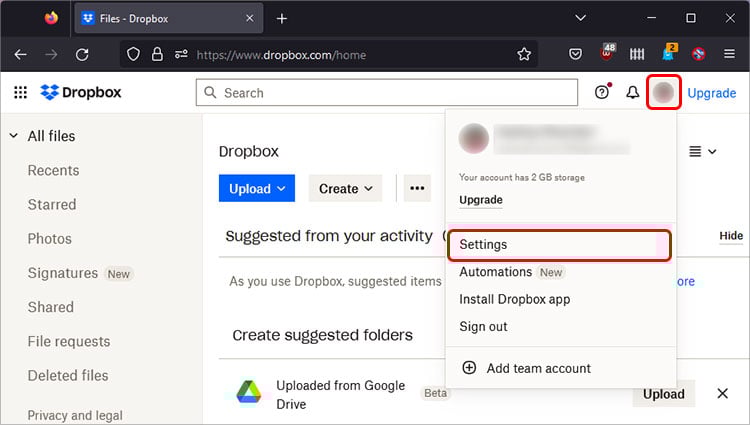Open Signatures in sidebar

coord(63,273)
